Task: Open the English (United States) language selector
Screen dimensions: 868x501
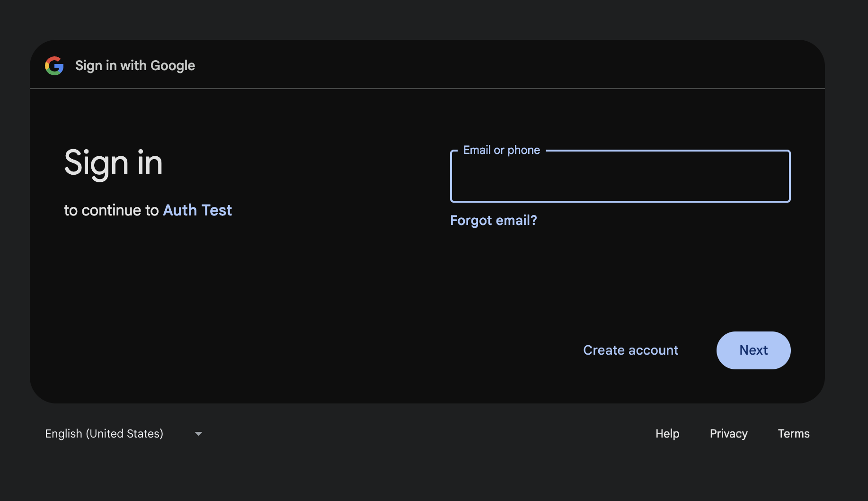Action: click(104, 434)
